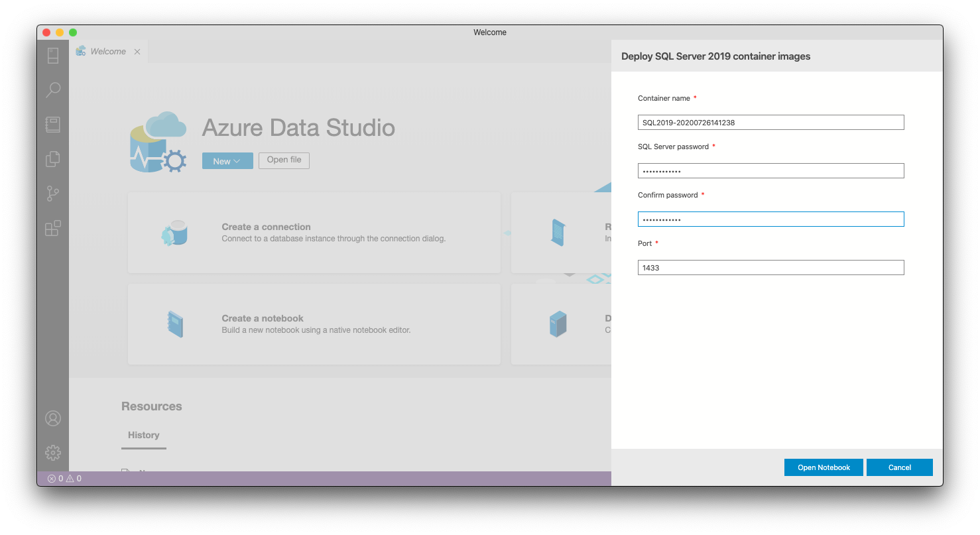
Task: Open the Source Control icon
Action: click(x=53, y=194)
